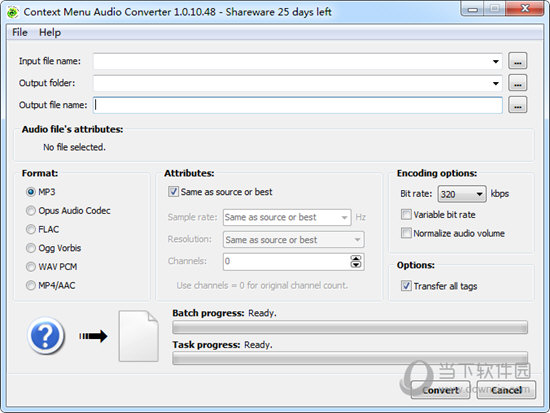This screenshot has height=413, width=550.
Task: Open the Input file name dropdown
Action: pyautogui.click(x=496, y=61)
